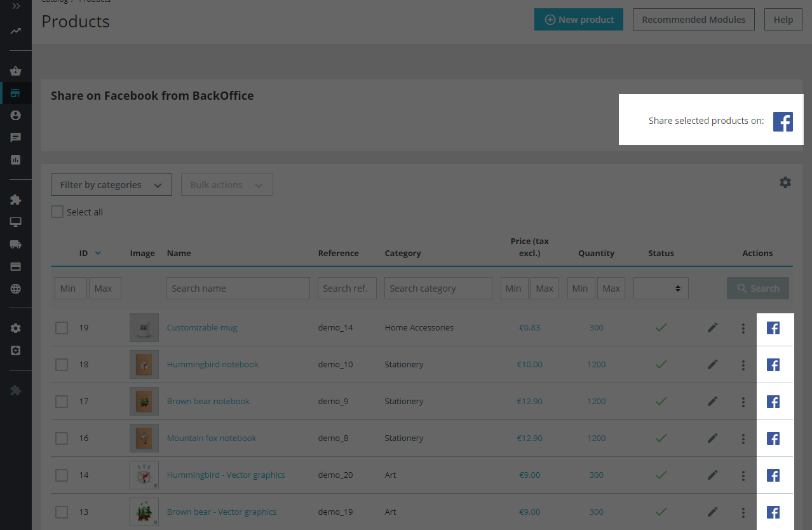This screenshot has height=530, width=812.
Task: Expand Filter by categories dropdown
Action: 111,185
